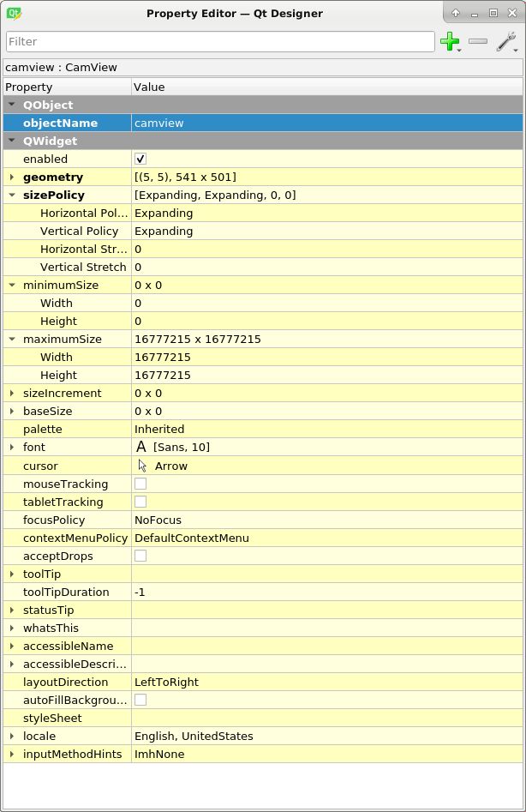526x812 pixels.
Task: Open the wrench configure property editor icon
Action: (506, 41)
